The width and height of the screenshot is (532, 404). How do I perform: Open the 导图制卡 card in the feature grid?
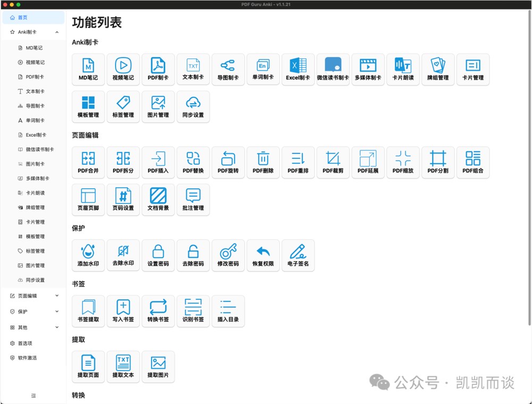tap(228, 70)
